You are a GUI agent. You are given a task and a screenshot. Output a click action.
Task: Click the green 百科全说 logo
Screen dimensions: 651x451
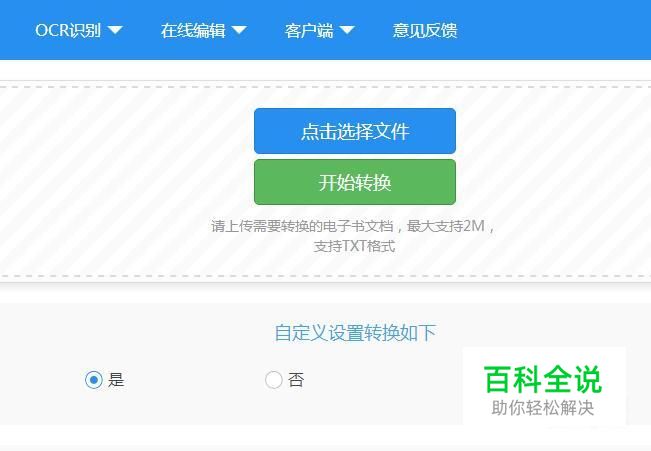(x=543, y=379)
